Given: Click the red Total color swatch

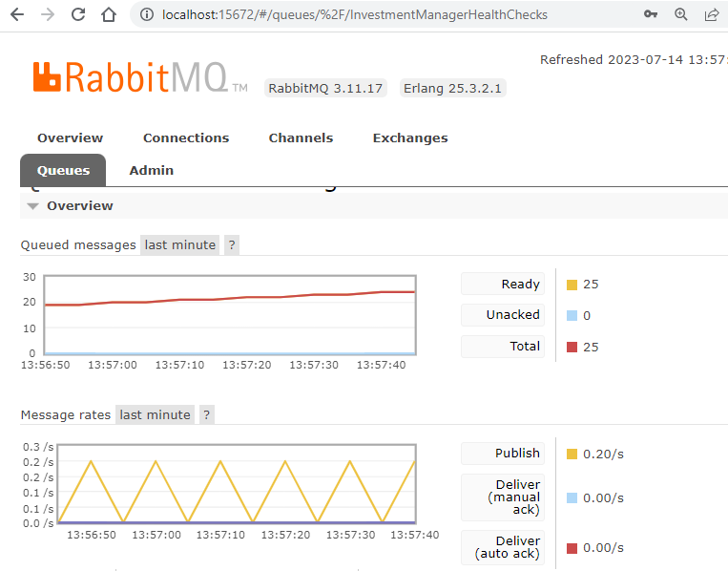Looking at the screenshot, I should (572, 347).
